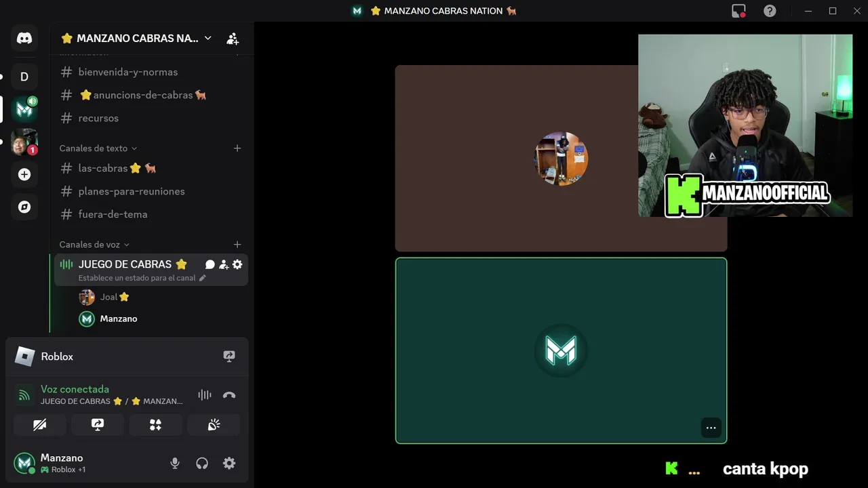Open the JUEGO DE CABRAS / MANZAN... channel link

[112, 401]
